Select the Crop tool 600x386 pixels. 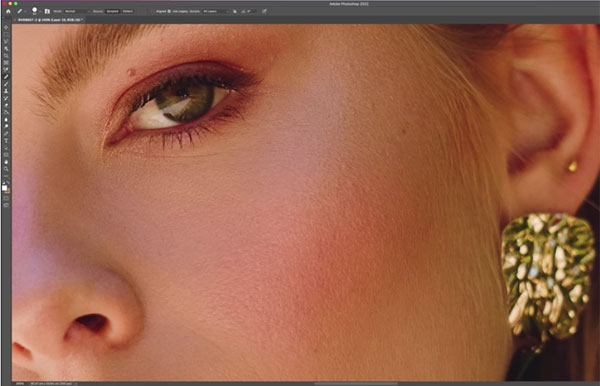pyautogui.click(x=6, y=55)
